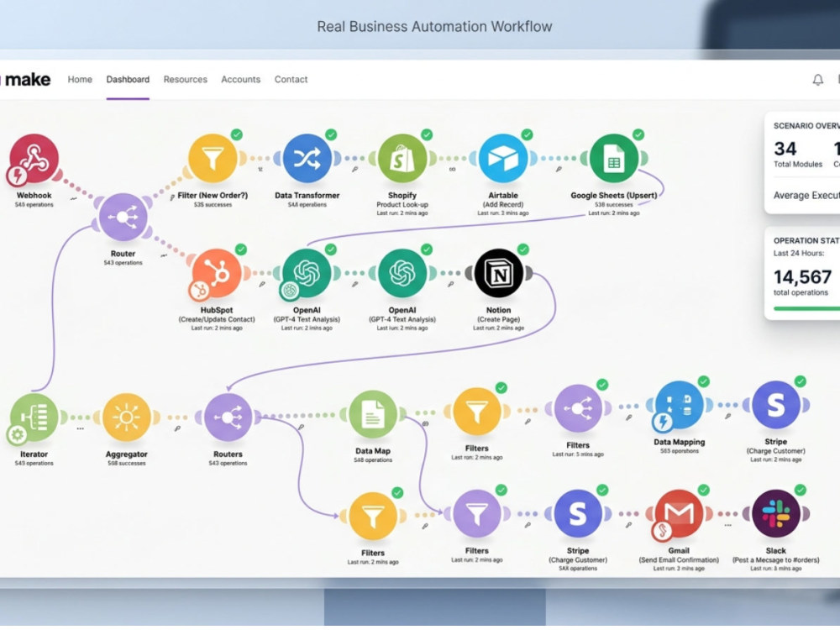This screenshot has width=840, height=630.
Task: Click the green total operations progress bar
Action: (806, 308)
